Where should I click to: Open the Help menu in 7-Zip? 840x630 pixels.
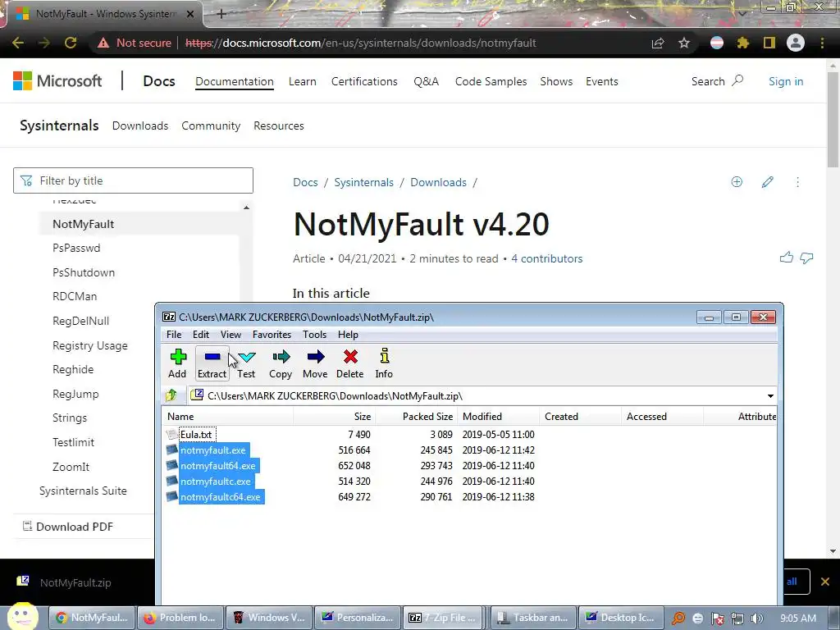click(x=348, y=335)
